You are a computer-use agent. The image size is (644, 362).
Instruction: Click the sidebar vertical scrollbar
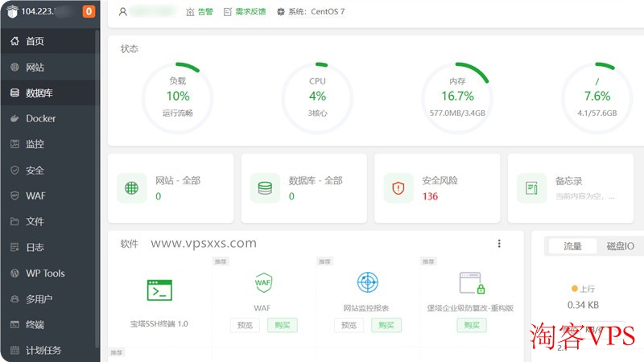pos(97,189)
